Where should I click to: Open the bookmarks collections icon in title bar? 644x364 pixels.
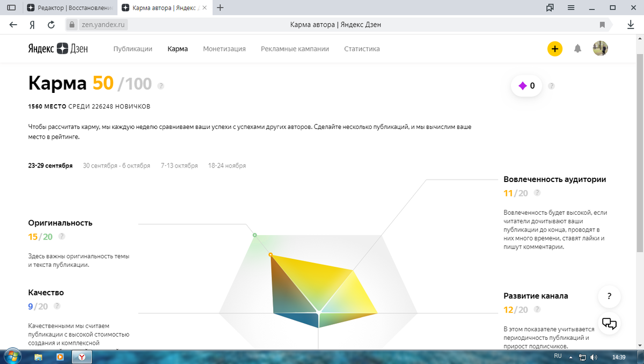click(550, 8)
